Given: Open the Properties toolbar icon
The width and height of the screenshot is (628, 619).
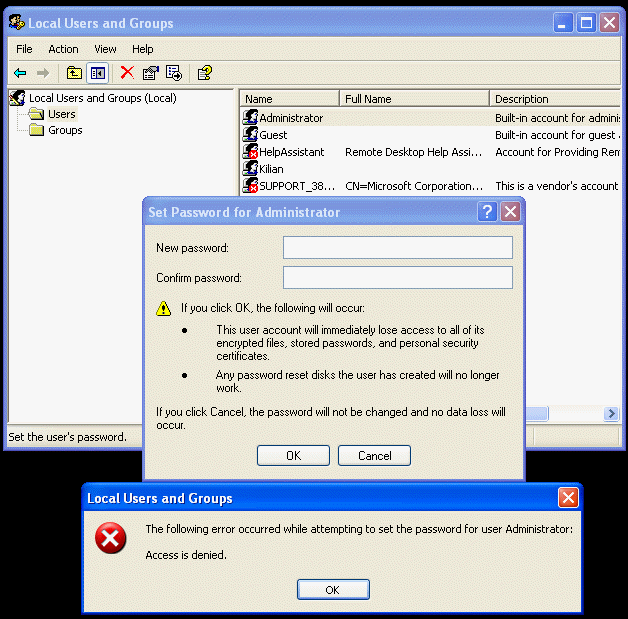Looking at the screenshot, I should pos(151,72).
